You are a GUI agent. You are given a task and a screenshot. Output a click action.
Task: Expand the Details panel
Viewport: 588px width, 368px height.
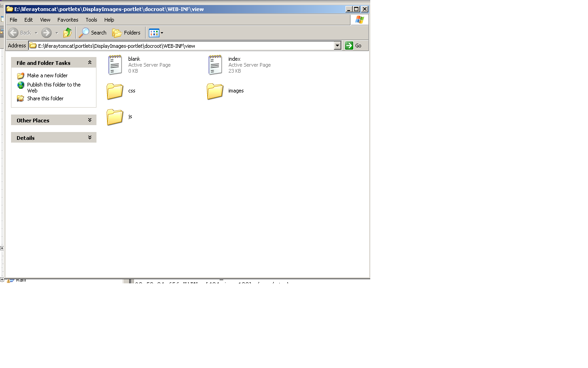(x=90, y=138)
